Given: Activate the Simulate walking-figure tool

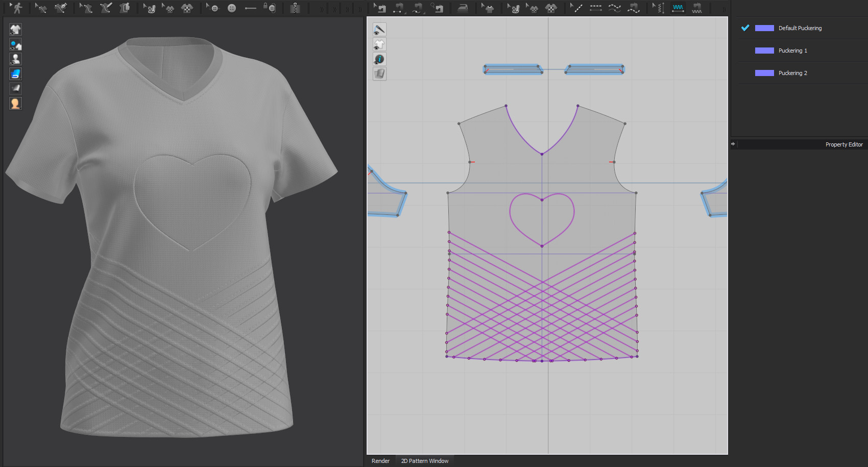Looking at the screenshot, I should pyautogui.click(x=17, y=8).
